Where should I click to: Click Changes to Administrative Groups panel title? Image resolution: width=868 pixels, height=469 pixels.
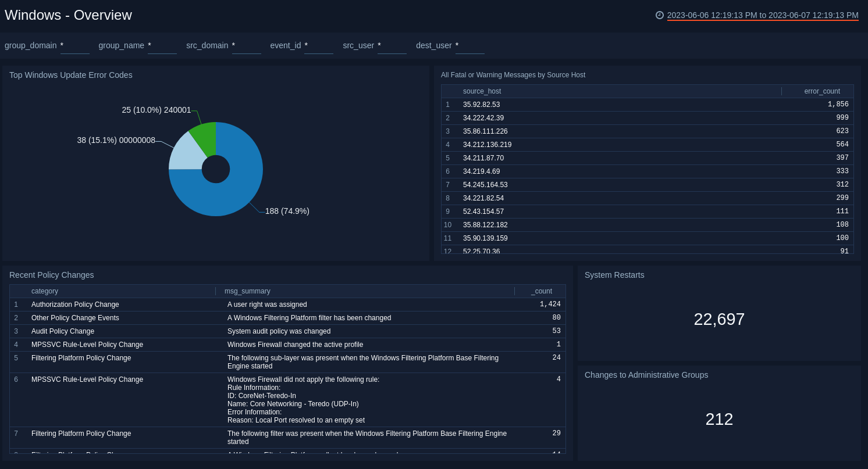coord(646,375)
